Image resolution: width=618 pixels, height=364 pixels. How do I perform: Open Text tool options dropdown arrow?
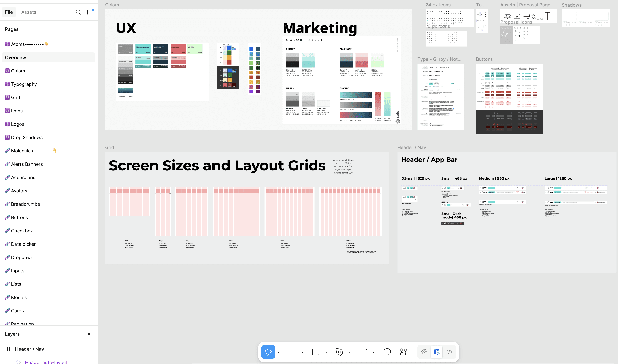[373, 352]
